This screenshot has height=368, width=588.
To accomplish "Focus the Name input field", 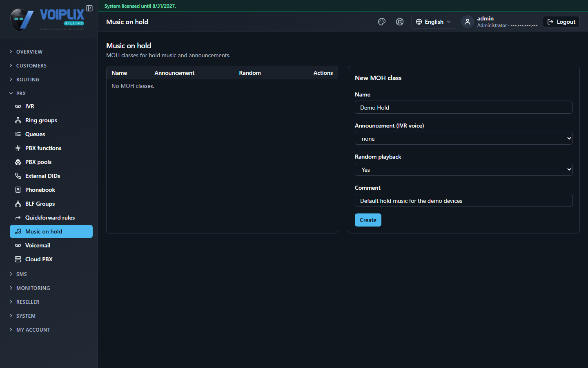I will click(464, 107).
